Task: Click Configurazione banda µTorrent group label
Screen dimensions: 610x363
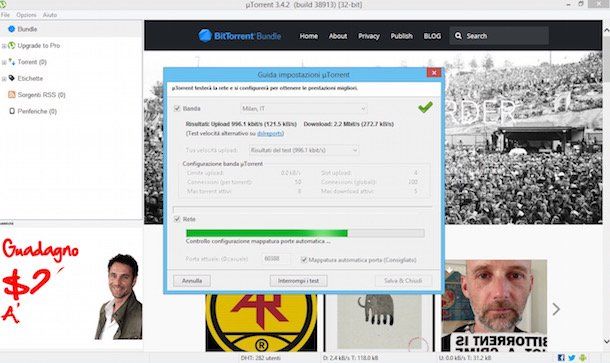Action: (x=223, y=164)
